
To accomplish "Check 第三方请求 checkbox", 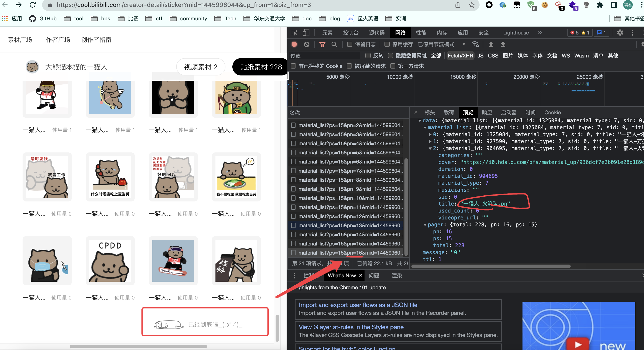I will tap(393, 66).
